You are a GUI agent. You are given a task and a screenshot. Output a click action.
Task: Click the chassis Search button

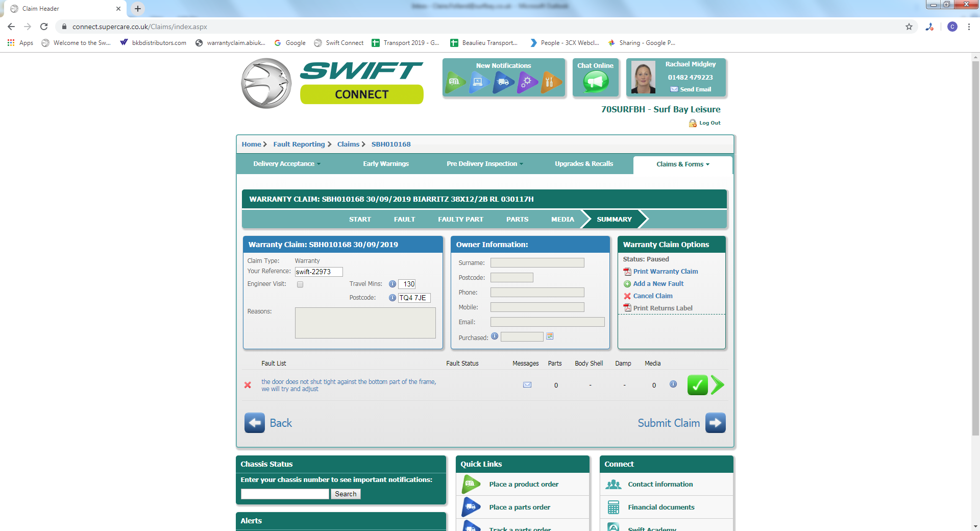click(x=346, y=494)
